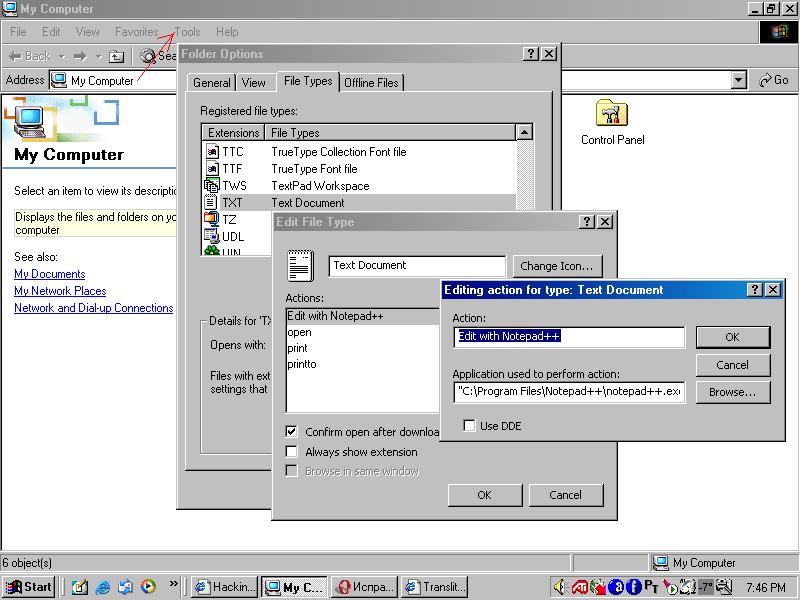Open the Edit menu in My Computer

point(51,32)
